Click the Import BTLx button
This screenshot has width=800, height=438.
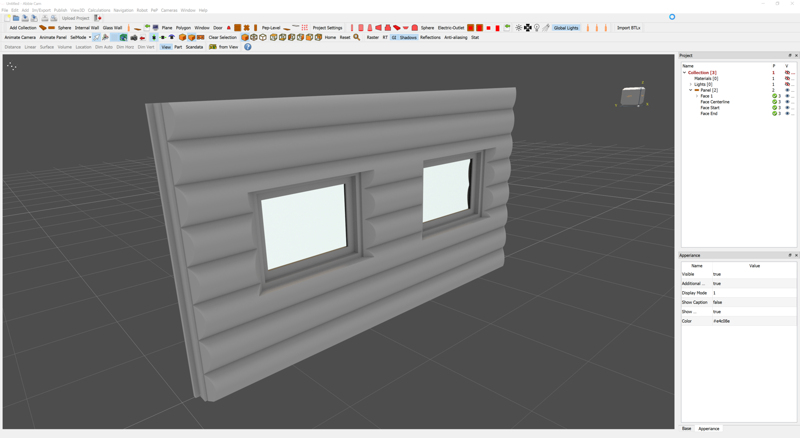(629, 28)
